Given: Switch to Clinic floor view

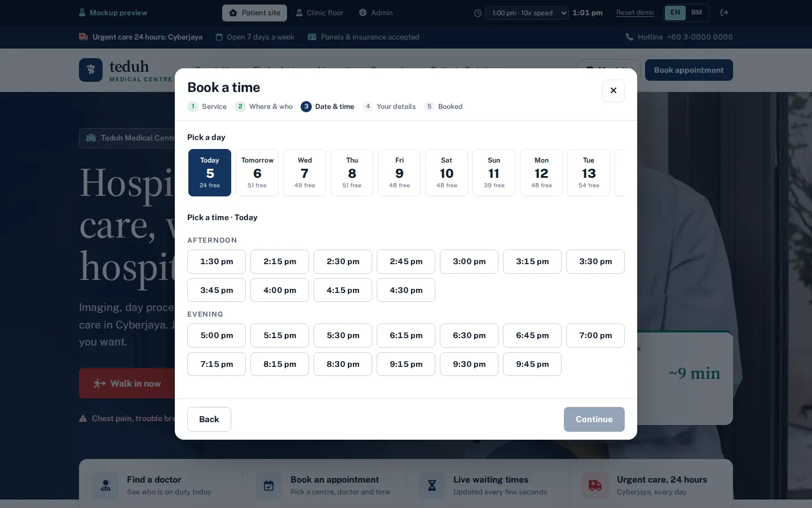Looking at the screenshot, I should point(319,13).
